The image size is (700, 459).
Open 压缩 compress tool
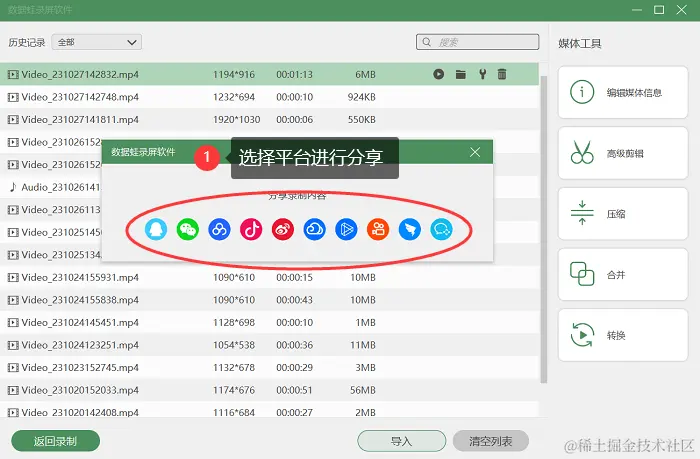click(x=623, y=214)
